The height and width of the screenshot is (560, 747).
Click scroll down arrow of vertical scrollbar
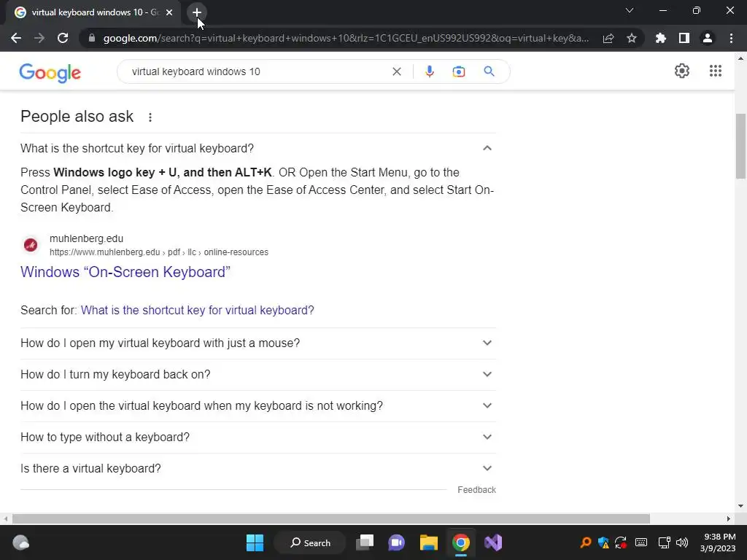[x=740, y=506]
